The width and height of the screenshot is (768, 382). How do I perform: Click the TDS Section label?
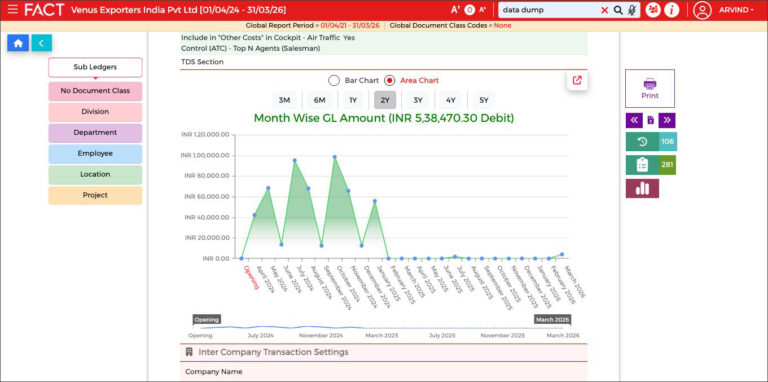(x=202, y=62)
